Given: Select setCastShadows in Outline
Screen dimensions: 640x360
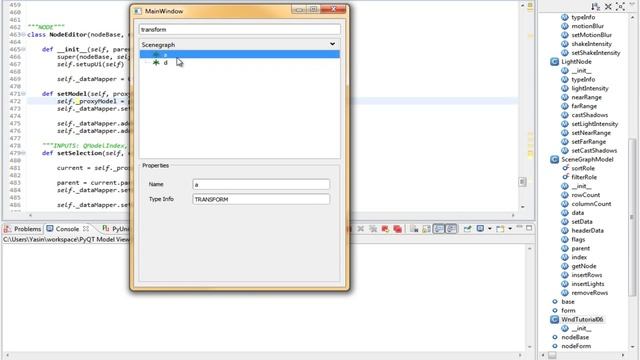Looking at the screenshot, I should point(594,151).
